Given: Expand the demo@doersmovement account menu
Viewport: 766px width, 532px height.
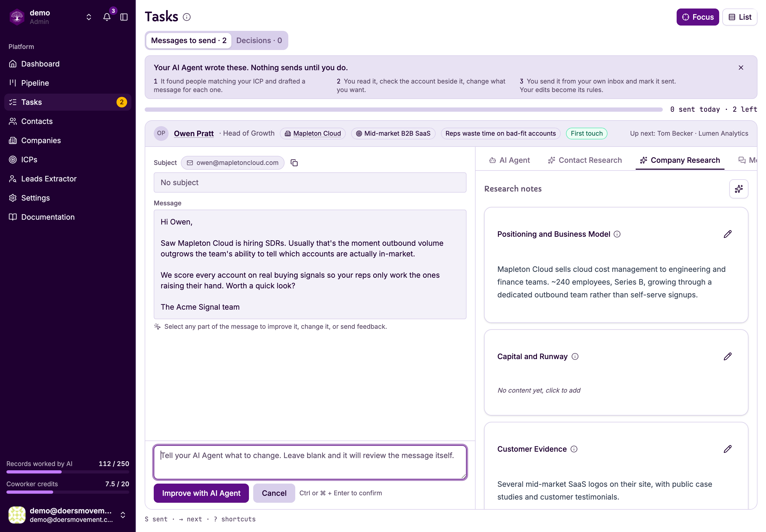Looking at the screenshot, I should point(123,515).
